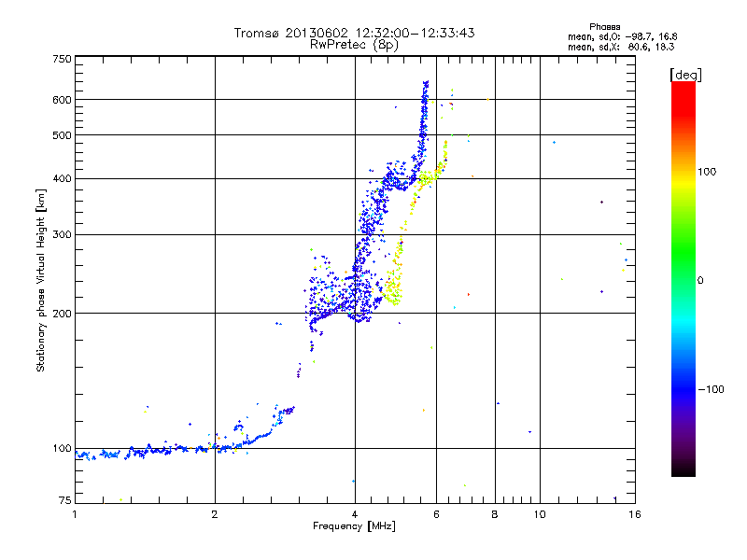Click the x-axis tick label '10'

(x=540, y=514)
